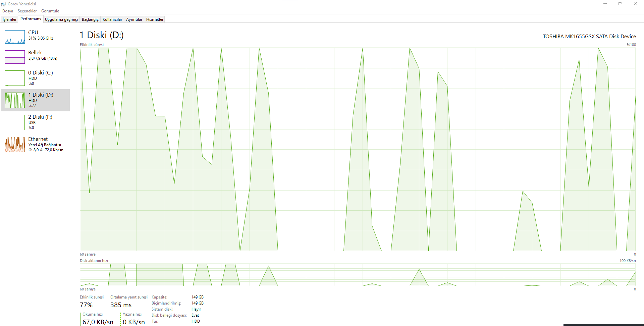Open the Seçenekler menu
Image resolution: width=644 pixels, height=326 pixels.
27,11
